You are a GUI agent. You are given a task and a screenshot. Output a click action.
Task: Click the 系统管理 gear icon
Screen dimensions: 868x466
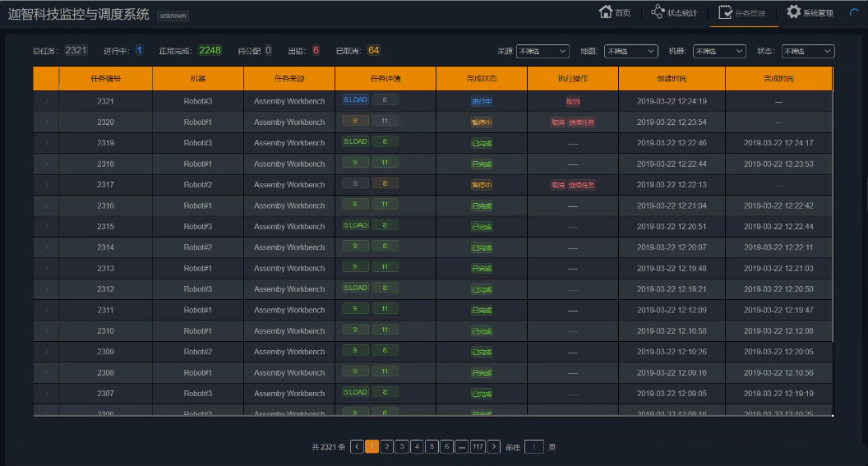click(x=793, y=12)
